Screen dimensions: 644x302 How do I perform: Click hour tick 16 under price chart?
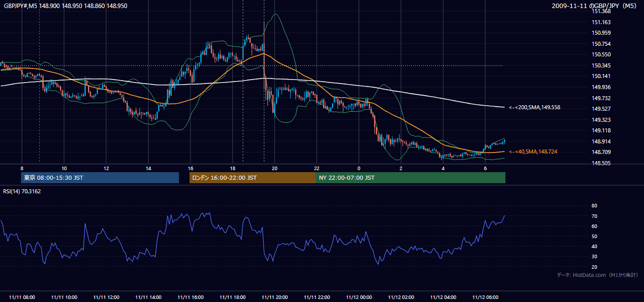coord(190,168)
